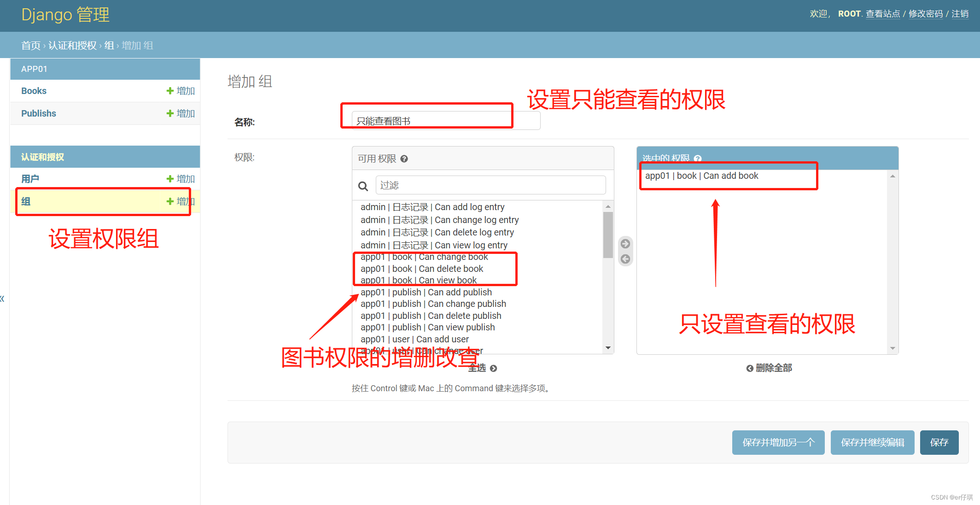980x505 pixels.
Task: Select 'app01 | publish | Can view publish'
Action: point(428,327)
